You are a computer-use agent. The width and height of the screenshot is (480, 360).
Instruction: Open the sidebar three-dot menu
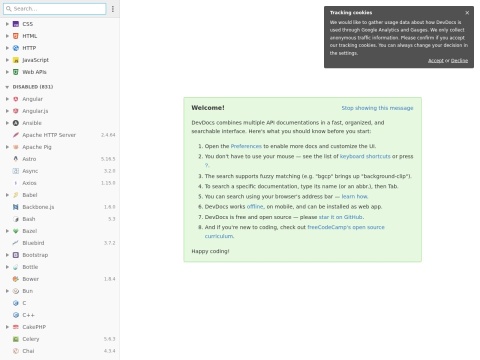pos(113,9)
